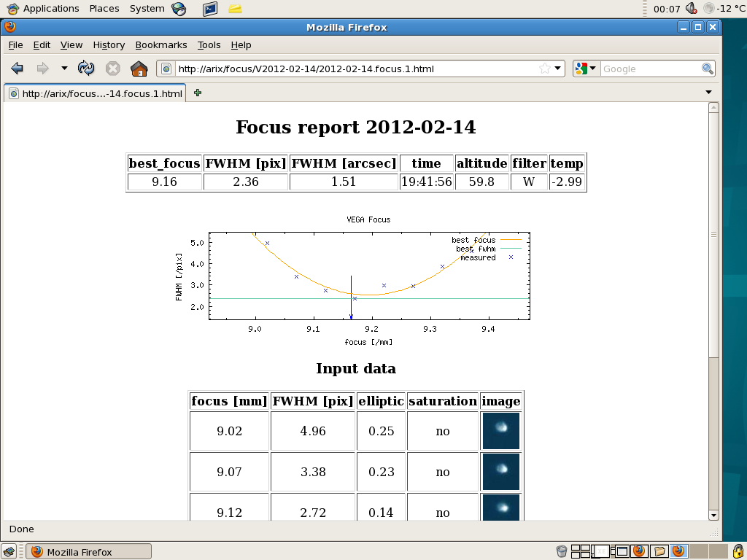Click the VEGA Focus plot image
Screen dimensions: 747x560
point(352,281)
